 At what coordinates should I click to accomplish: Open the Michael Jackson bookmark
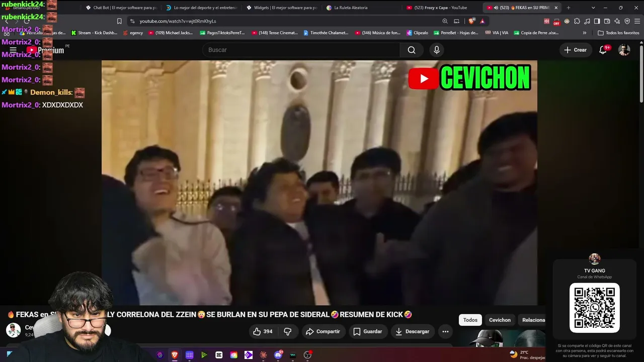pos(171,33)
